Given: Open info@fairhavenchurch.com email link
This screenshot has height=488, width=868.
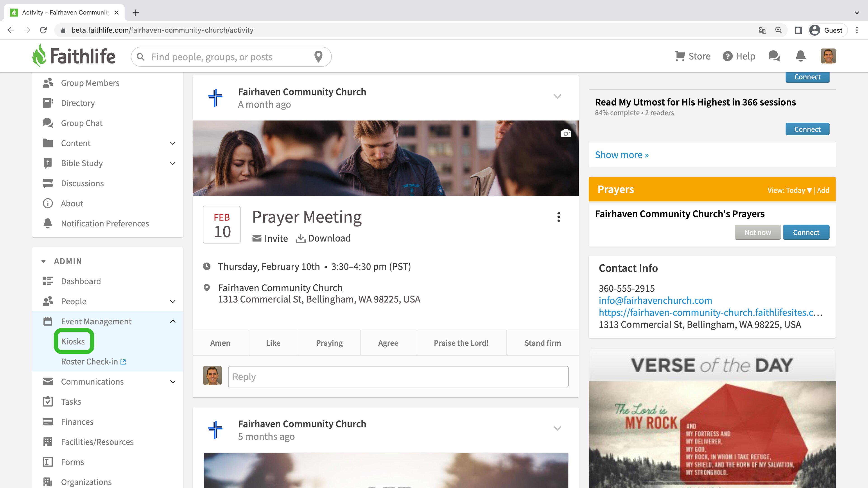Looking at the screenshot, I should (655, 300).
